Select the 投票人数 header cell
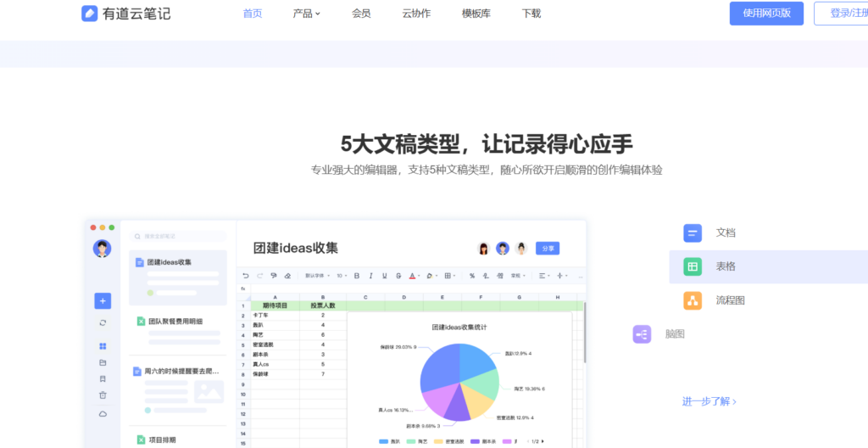Viewport: 868px width, 448px height. click(x=323, y=305)
